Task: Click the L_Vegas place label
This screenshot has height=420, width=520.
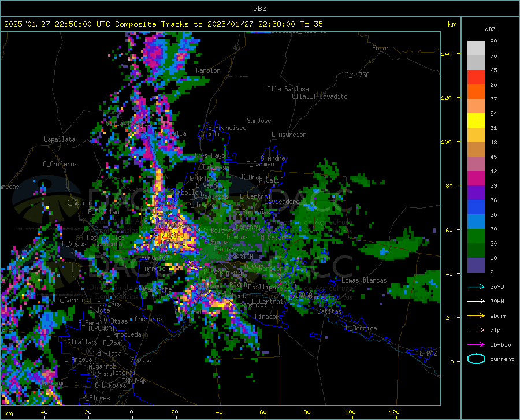Action: click(x=74, y=244)
